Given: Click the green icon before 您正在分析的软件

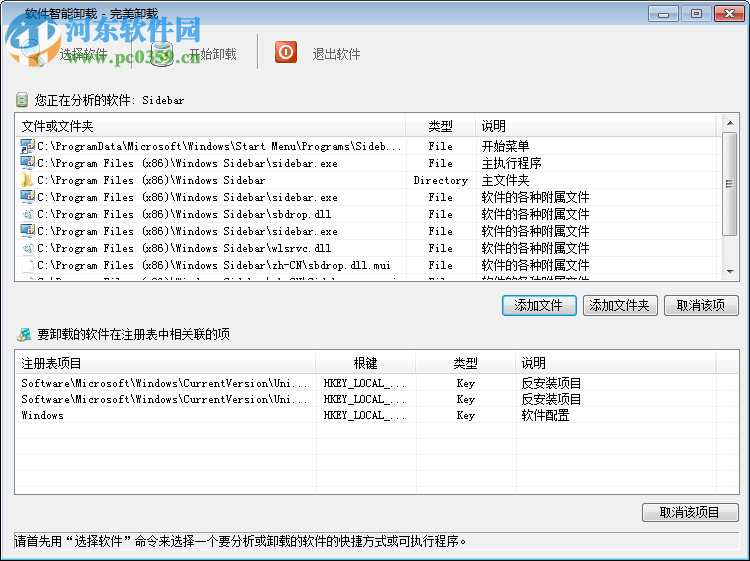Looking at the screenshot, I should coord(22,99).
